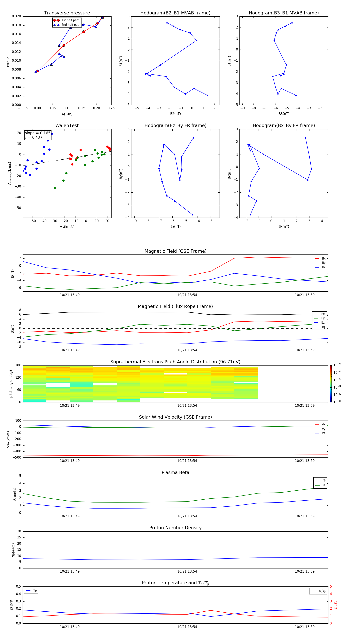Click the 'Hodogram(Bx_By FR frame)' title
The width and height of the screenshot is (351, 644).
[x=284, y=125]
